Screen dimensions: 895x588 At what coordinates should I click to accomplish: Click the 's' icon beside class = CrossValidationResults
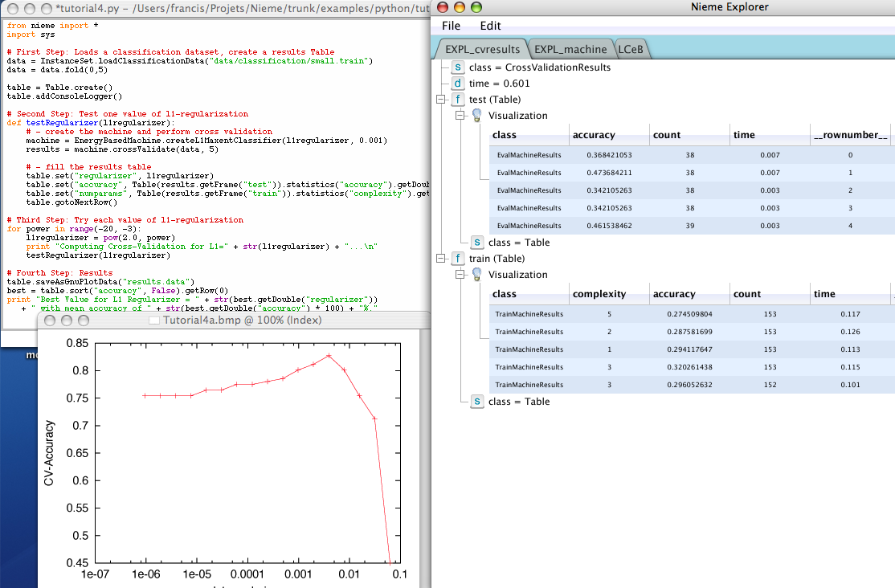[x=458, y=67]
